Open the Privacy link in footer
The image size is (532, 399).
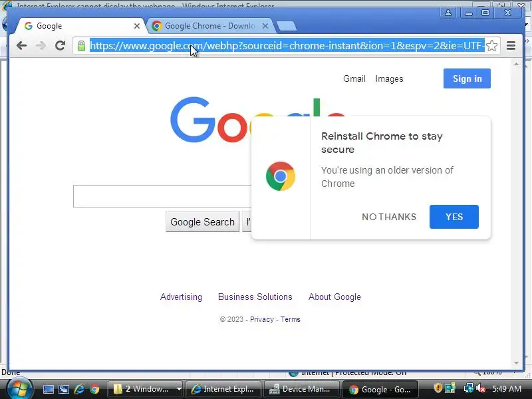click(x=261, y=319)
